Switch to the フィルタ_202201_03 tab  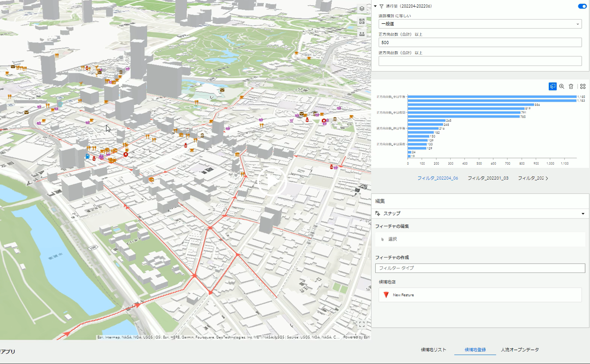(488, 178)
